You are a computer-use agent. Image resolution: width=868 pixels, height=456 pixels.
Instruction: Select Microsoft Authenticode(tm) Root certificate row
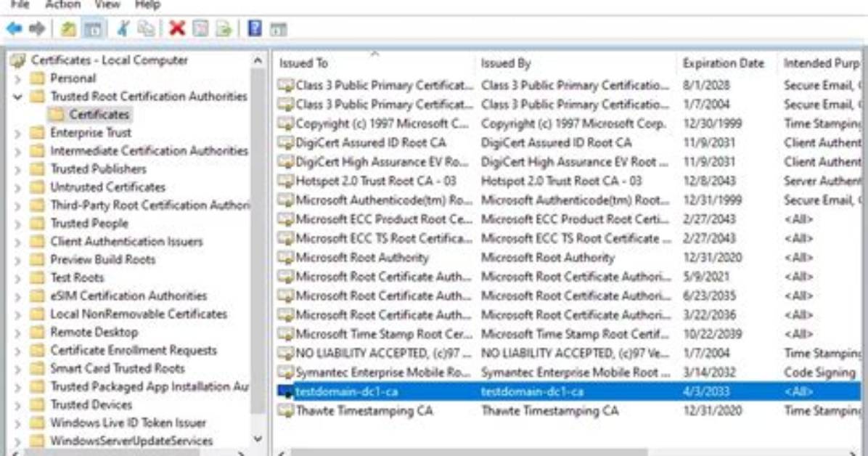pyautogui.click(x=568, y=200)
